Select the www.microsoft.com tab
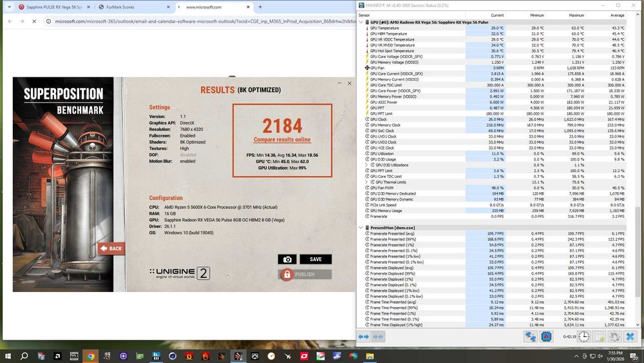Screen dimensions: 644x363 214,7
